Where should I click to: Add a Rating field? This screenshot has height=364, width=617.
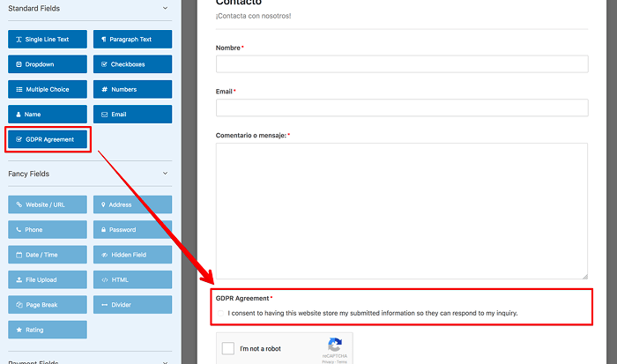tap(48, 330)
